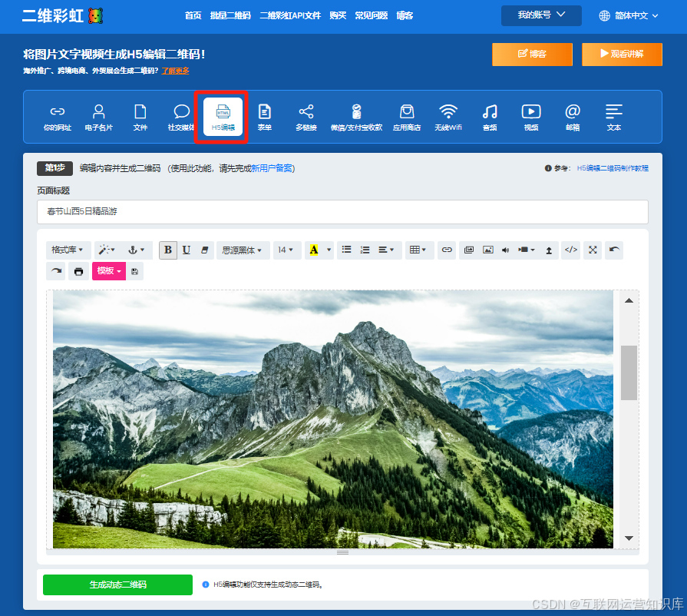The height and width of the screenshot is (616, 687).
Task: Open the 格式库 format library dropdown
Action: [68, 250]
